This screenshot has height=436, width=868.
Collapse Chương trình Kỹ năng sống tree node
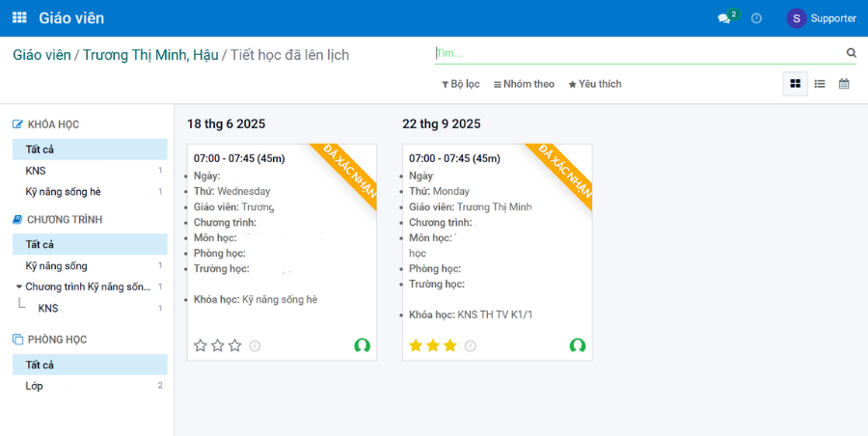point(19,286)
